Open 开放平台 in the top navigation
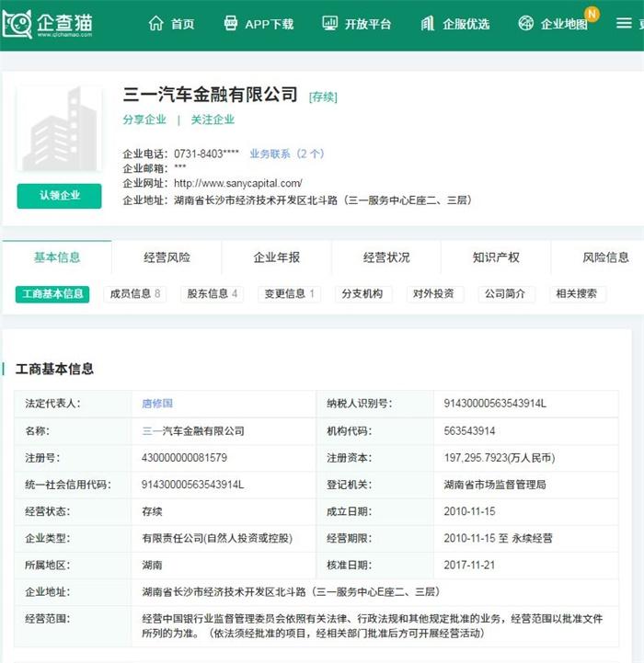Image resolution: width=644 pixels, height=663 pixels. 368,24
